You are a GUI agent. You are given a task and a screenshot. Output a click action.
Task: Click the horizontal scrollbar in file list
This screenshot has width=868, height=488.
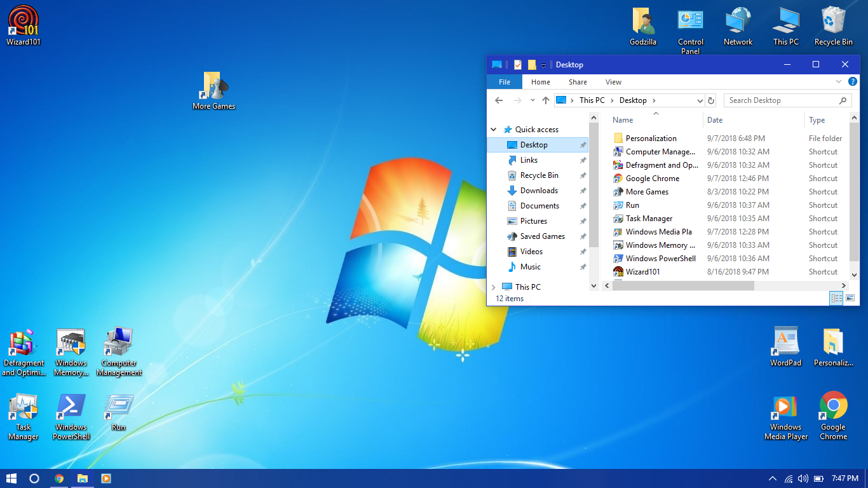click(683, 286)
